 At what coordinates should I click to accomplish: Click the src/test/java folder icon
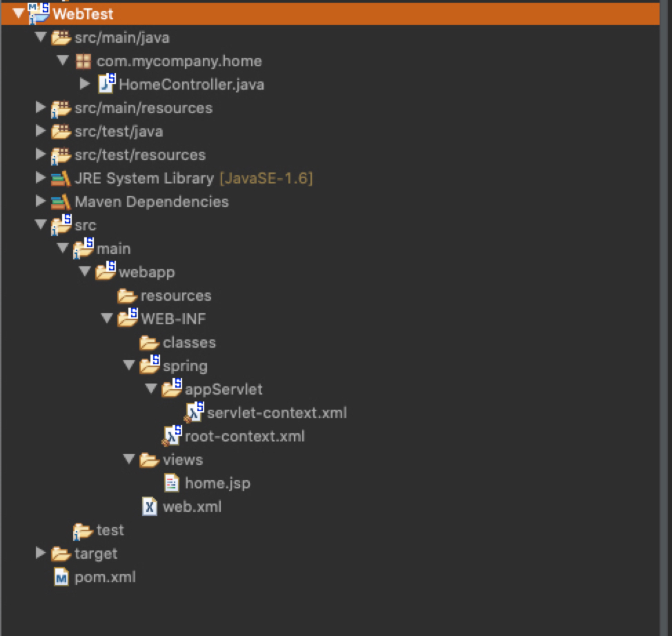pos(61,132)
